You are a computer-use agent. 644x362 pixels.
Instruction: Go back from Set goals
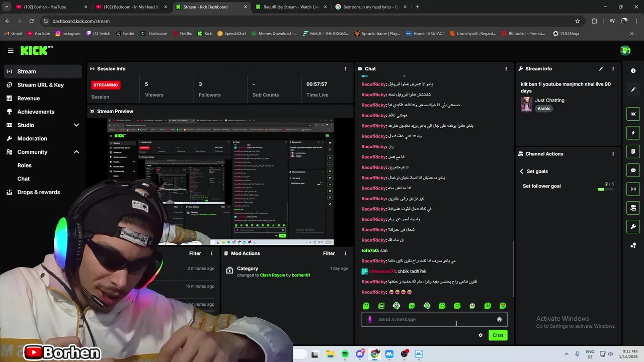click(x=522, y=171)
